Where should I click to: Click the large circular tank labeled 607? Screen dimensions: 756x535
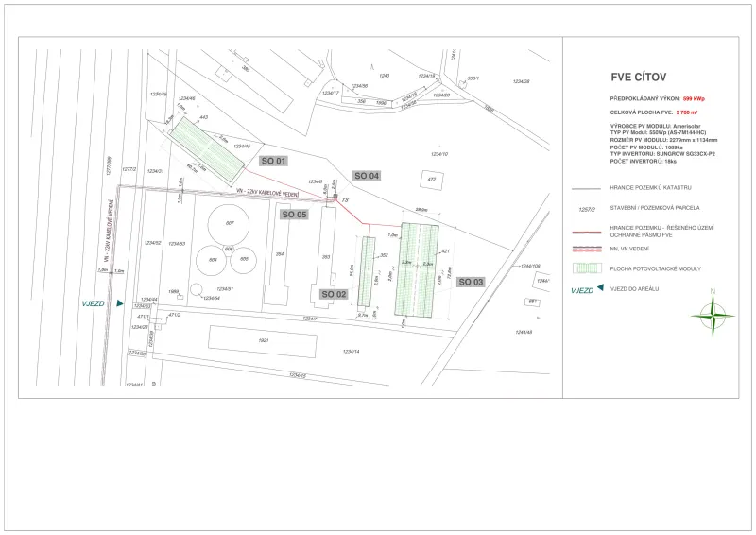pyautogui.click(x=229, y=224)
